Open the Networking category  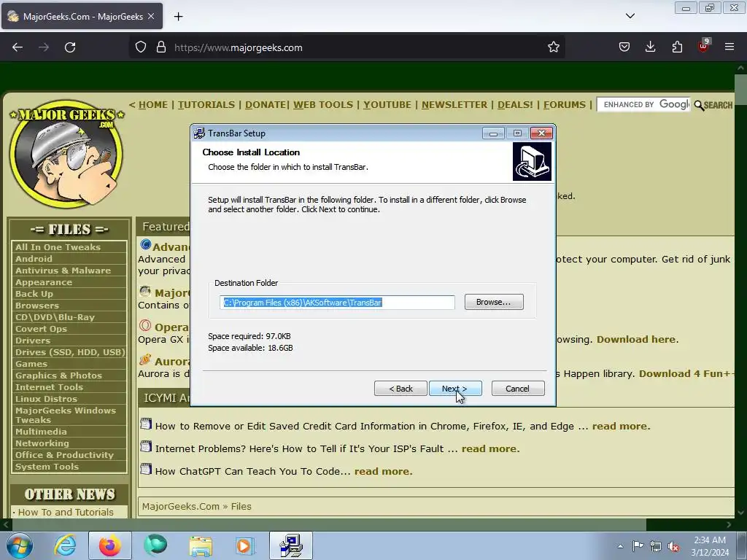click(42, 443)
